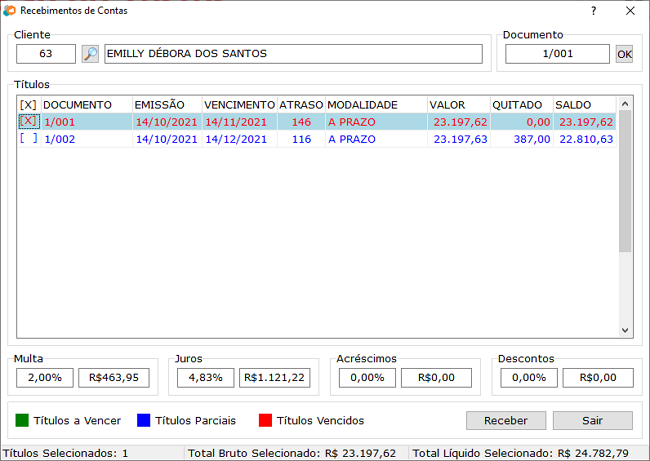This screenshot has height=461, width=650.
Task: Open the help question mark button
Action: [594, 11]
